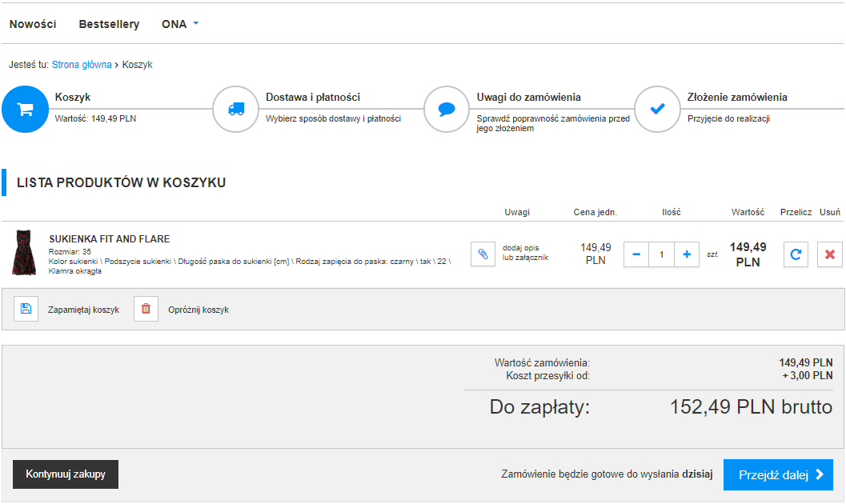The width and height of the screenshot is (846, 504).
Task: Open the Sukienka Fit and Flare product title
Action: point(110,239)
